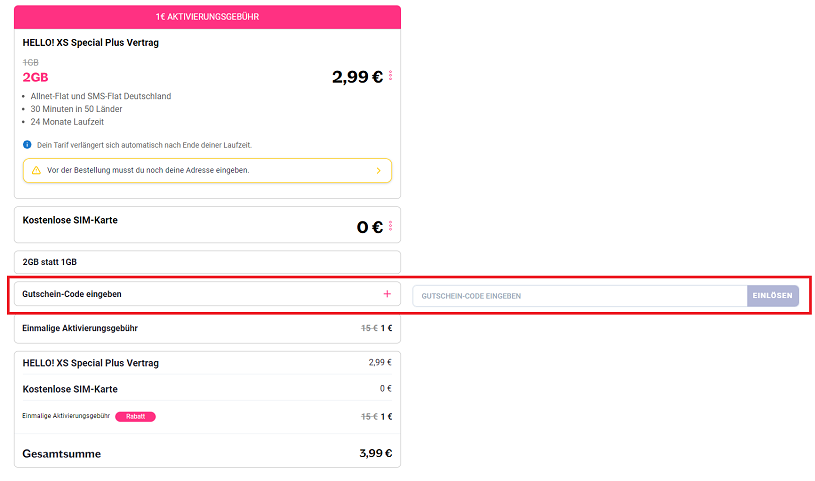This screenshot has width=815, height=481.
Task: Select the Kostenlose SIM-Karte card title
Action: 69,220
